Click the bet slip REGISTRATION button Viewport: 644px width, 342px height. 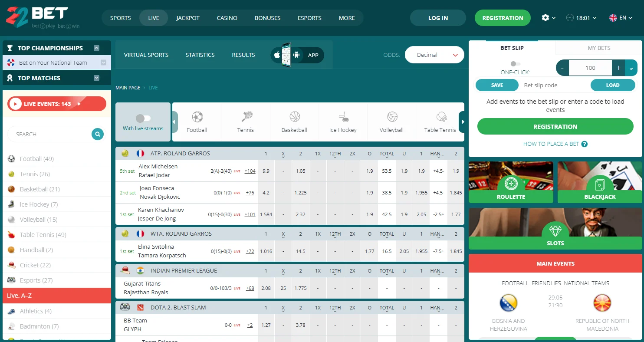coord(555,127)
